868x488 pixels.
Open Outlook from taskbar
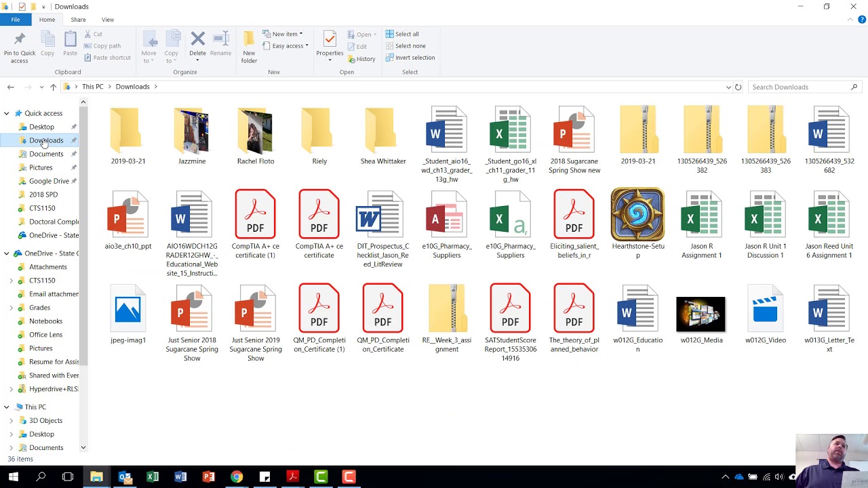point(125,477)
